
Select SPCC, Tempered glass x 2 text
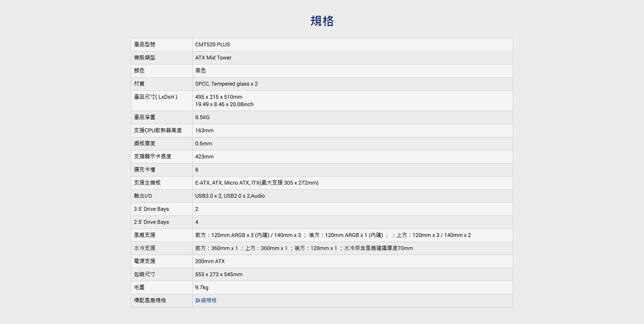pyautogui.click(x=226, y=84)
